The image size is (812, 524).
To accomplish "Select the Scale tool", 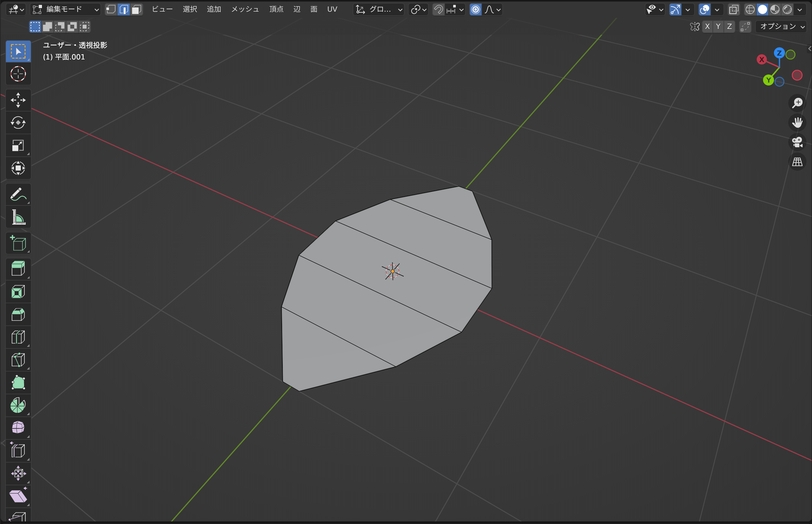I will coord(18,145).
